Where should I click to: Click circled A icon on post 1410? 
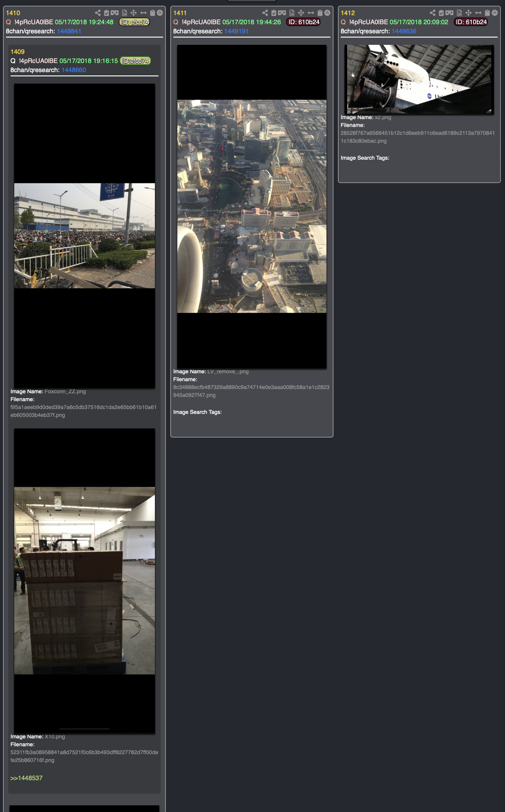160,13
